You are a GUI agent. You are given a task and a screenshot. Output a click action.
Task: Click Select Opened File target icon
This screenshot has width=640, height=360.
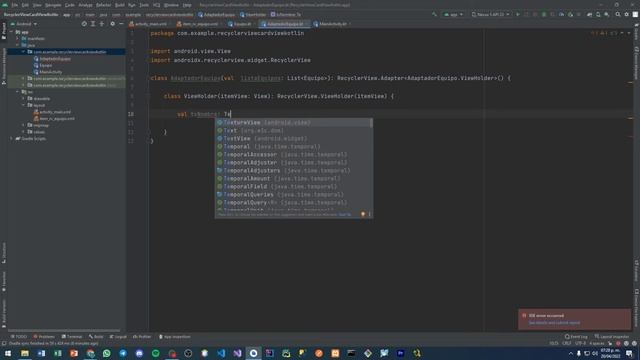pyautogui.click(x=84, y=24)
